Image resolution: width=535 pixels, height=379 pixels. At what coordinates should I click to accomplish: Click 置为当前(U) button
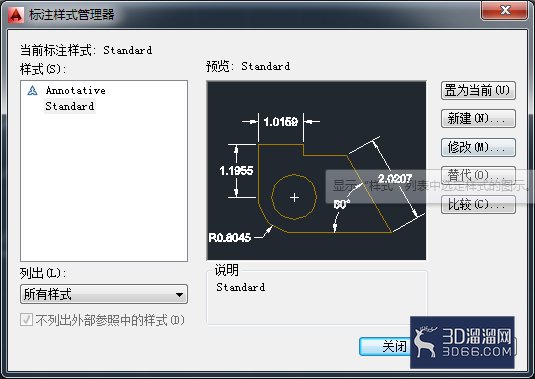point(478,90)
